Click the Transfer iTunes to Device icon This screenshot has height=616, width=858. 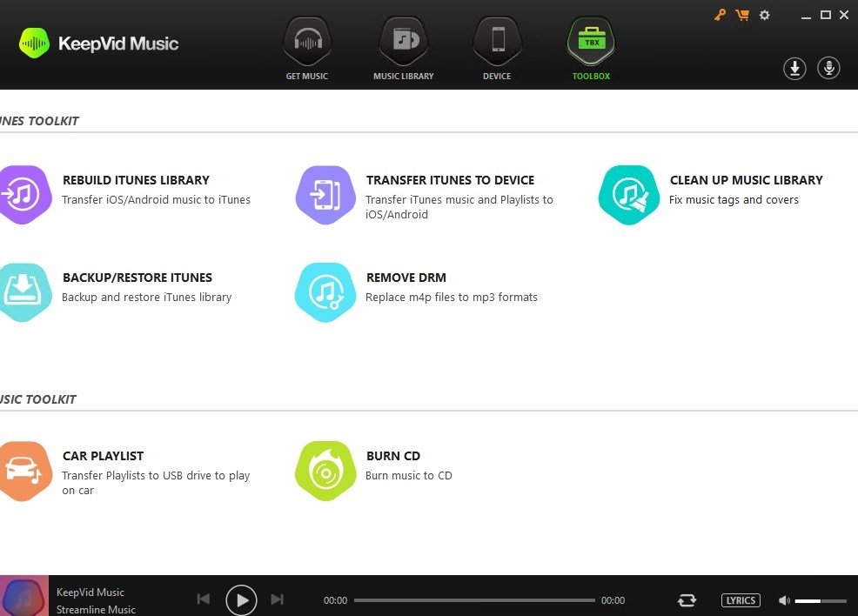325,195
